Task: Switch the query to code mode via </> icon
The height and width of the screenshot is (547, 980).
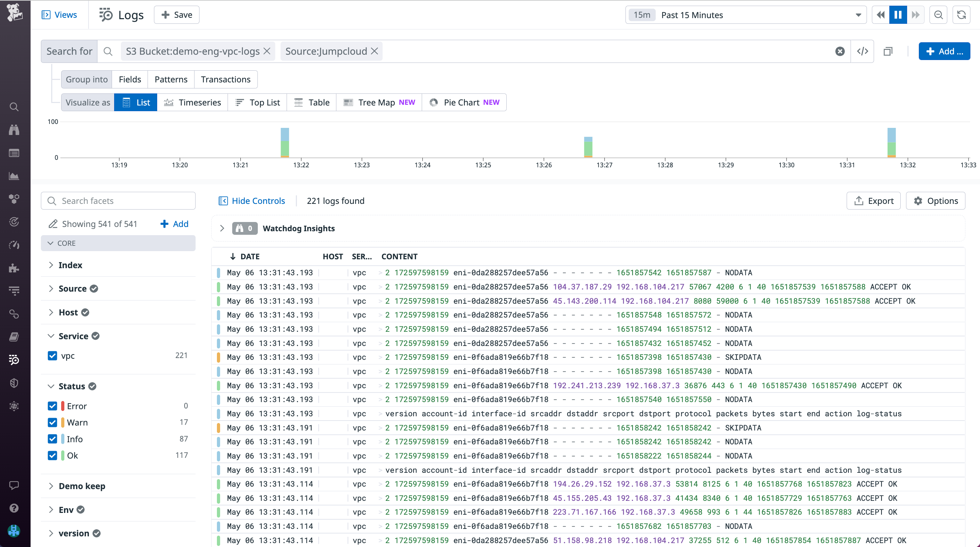Action: [x=862, y=51]
